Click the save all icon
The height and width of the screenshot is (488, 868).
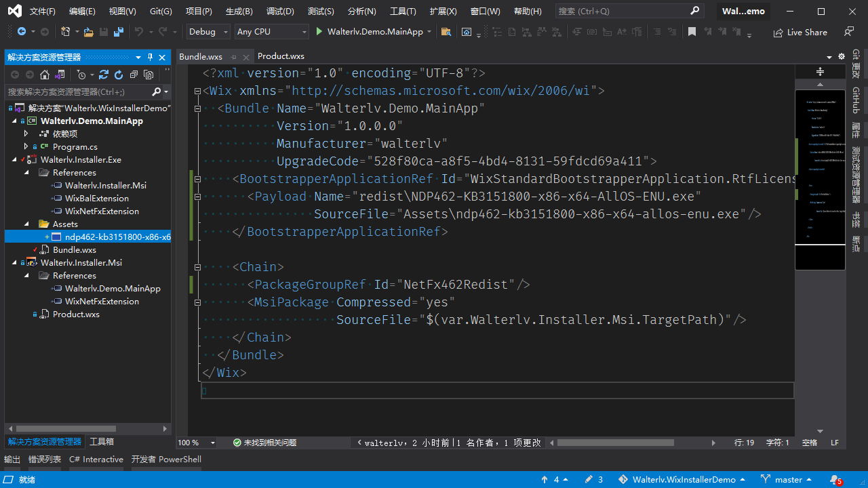coord(119,32)
